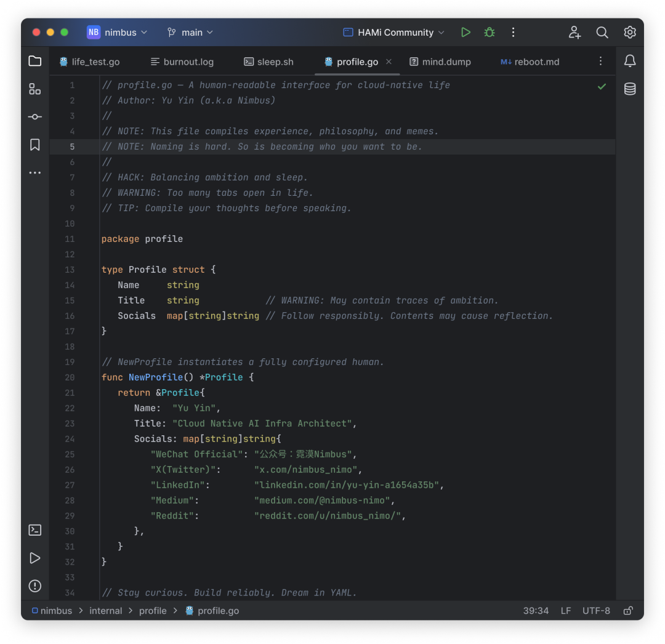Click line number 13 in gutter
The height and width of the screenshot is (644, 665).
(x=70, y=270)
